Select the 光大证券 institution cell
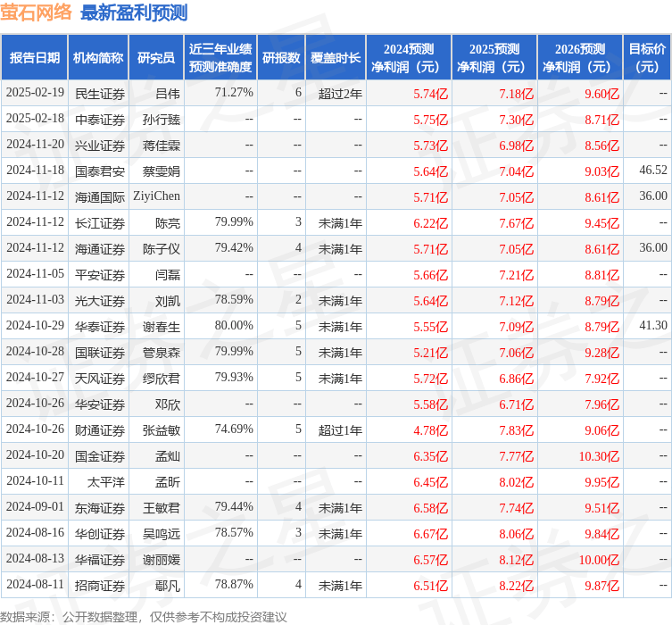 (100, 301)
